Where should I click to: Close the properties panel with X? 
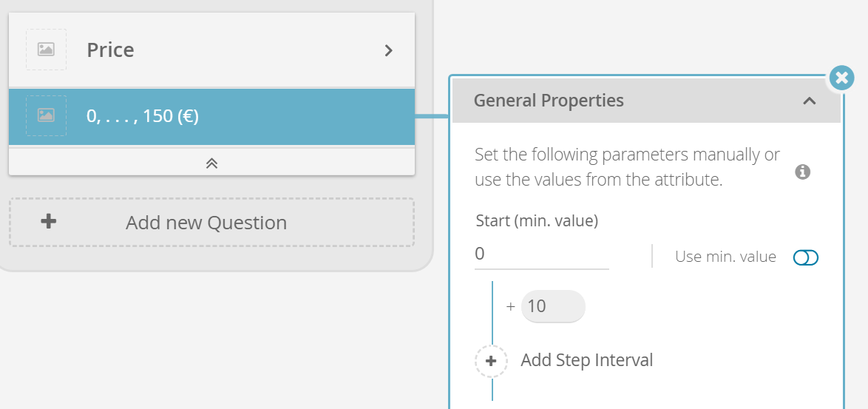[x=842, y=78]
